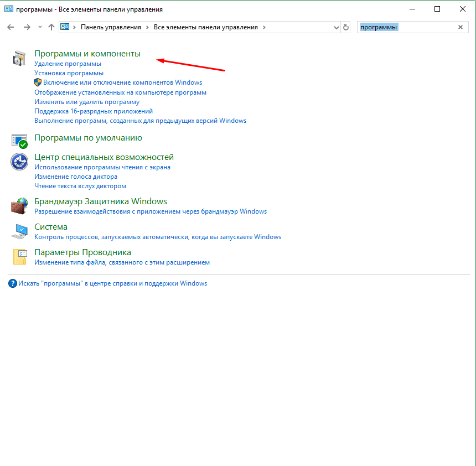Open Центр специальных возможностей heading

[x=104, y=157]
